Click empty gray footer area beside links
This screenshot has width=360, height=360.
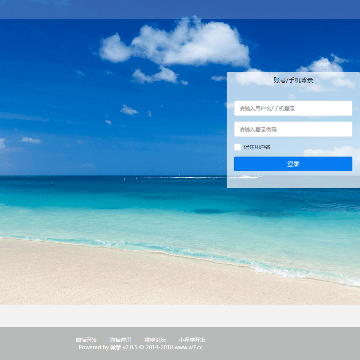point(283,343)
